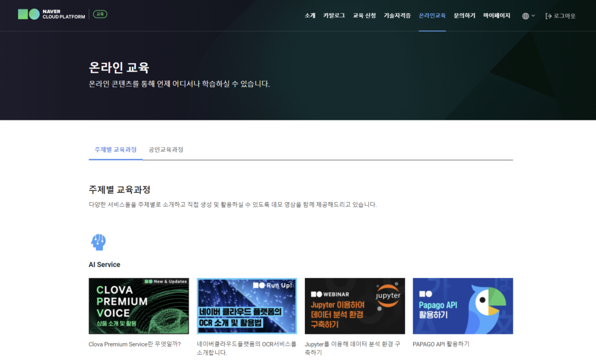Open the globe language selector
This screenshot has width=596, height=364.
(528, 16)
